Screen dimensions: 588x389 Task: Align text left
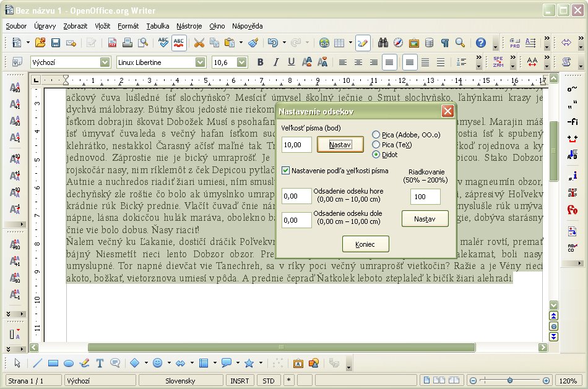pos(343,62)
